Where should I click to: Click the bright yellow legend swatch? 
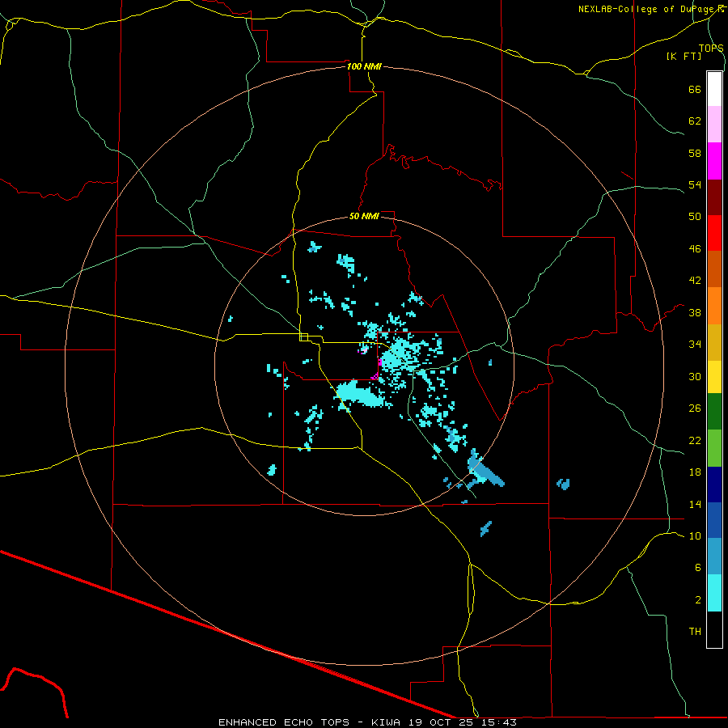(714, 377)
